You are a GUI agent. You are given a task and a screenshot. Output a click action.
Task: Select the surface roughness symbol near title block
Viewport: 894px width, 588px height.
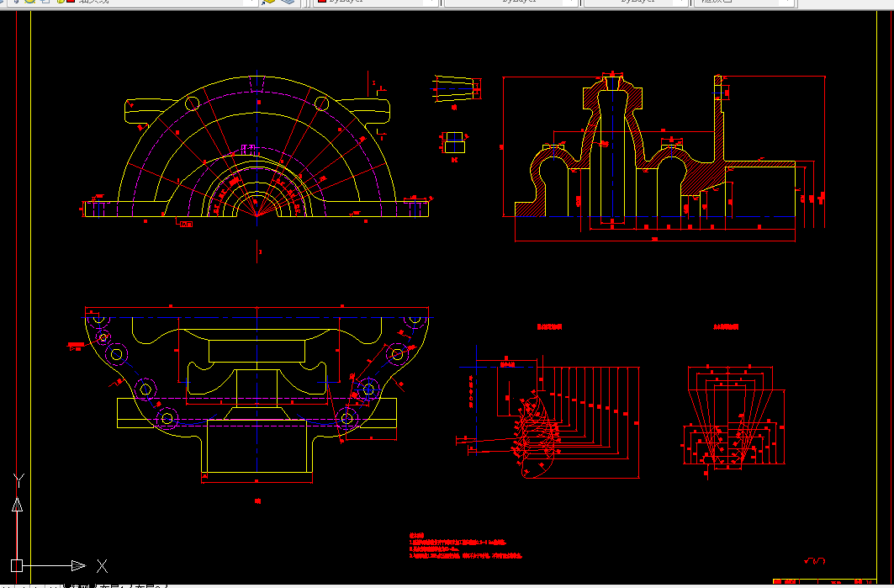pos(815,561)
